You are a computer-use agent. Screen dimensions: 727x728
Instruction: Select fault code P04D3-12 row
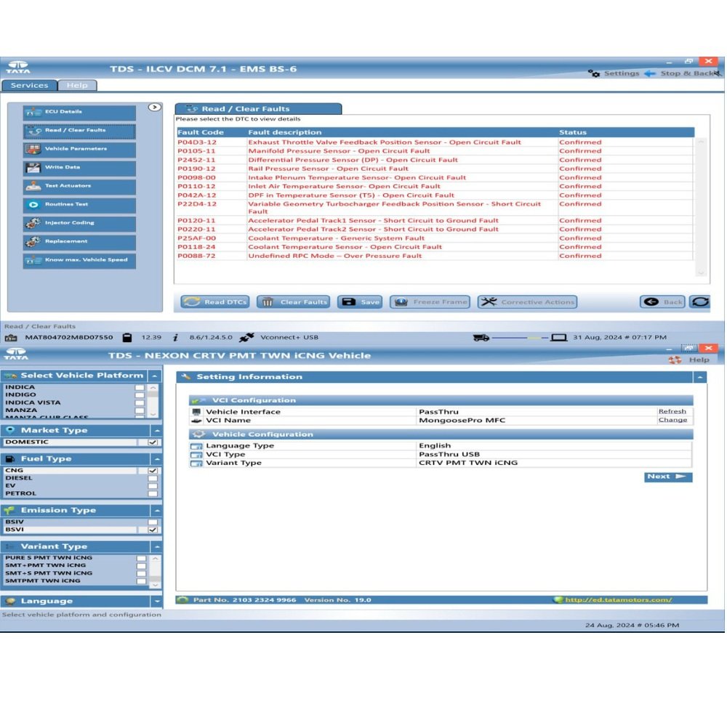click(434, 142)
